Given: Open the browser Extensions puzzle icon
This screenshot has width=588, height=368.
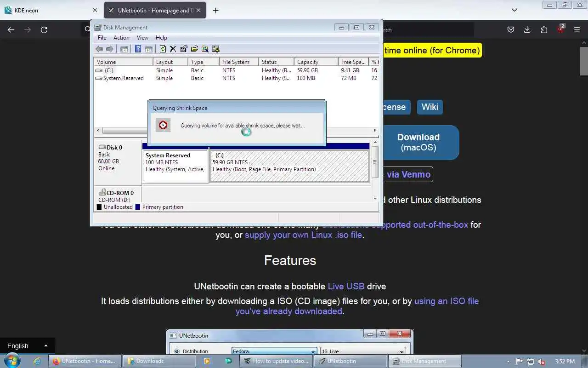Looking at the screenshot, I should click(544, 29).
